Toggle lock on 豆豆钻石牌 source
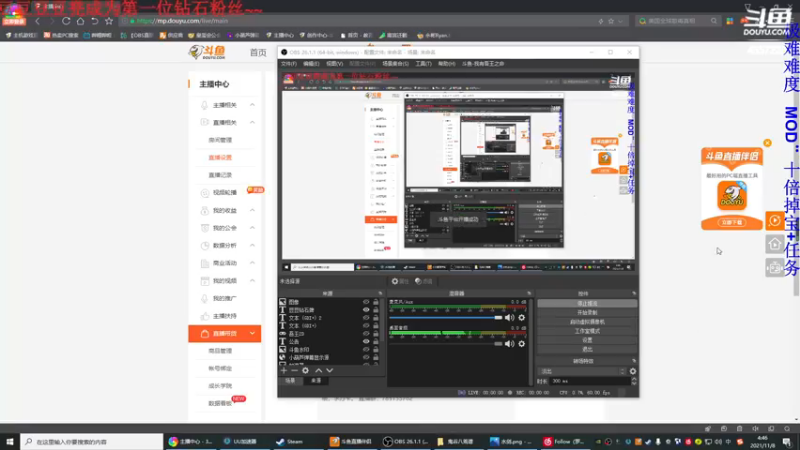The image size is (800, 450). click(376, 310)
